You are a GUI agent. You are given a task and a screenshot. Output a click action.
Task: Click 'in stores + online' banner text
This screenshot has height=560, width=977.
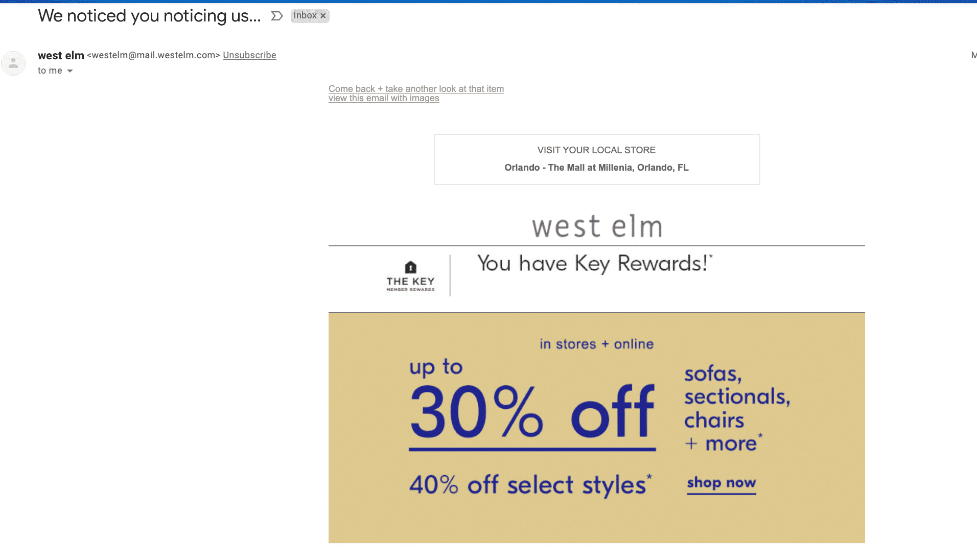click(596, 344)
